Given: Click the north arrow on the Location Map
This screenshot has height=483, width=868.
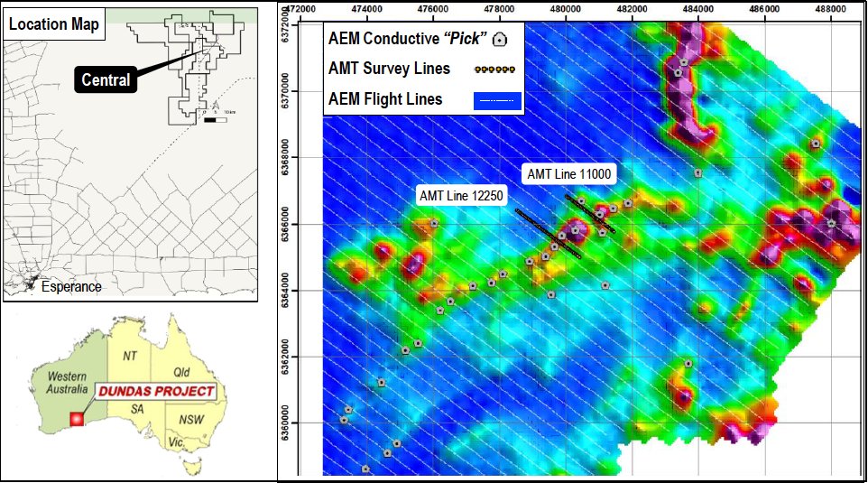Looking at the screenshot, I should coord(216,106).
